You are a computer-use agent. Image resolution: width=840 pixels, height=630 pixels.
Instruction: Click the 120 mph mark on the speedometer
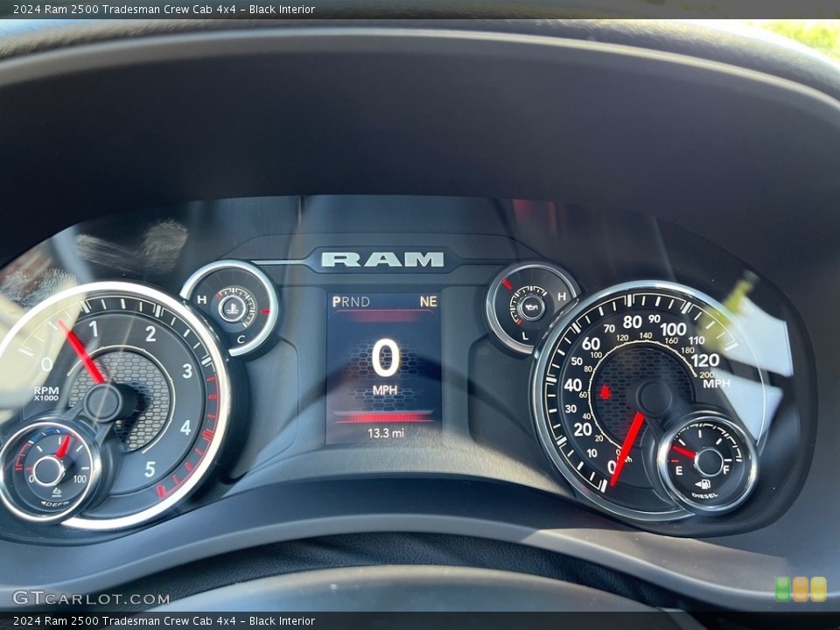pos(705,360)
